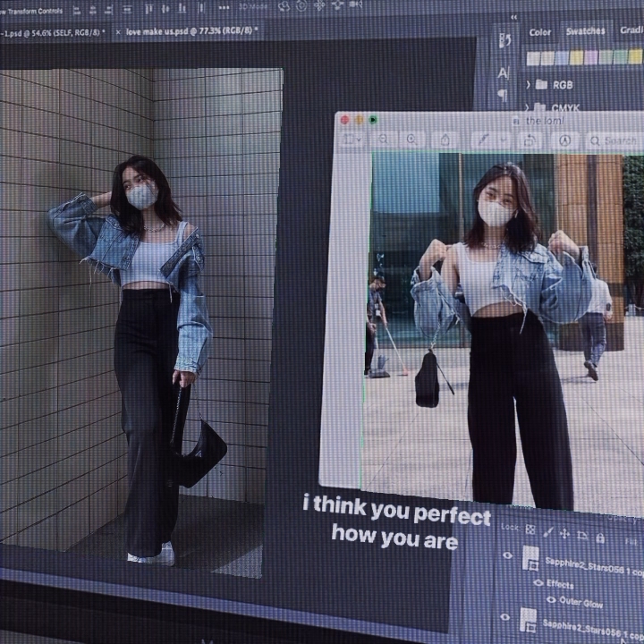Open the Preview sidebar view dropdown

353,139
